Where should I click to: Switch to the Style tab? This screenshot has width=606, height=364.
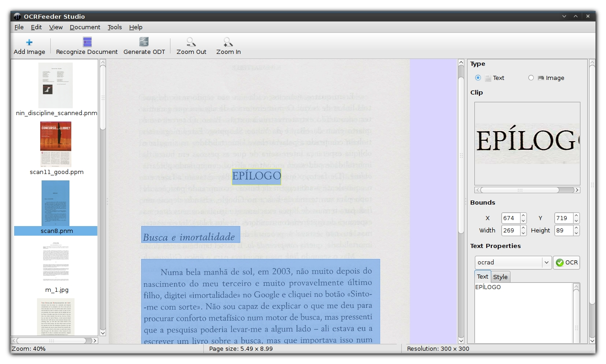point(500,277)
